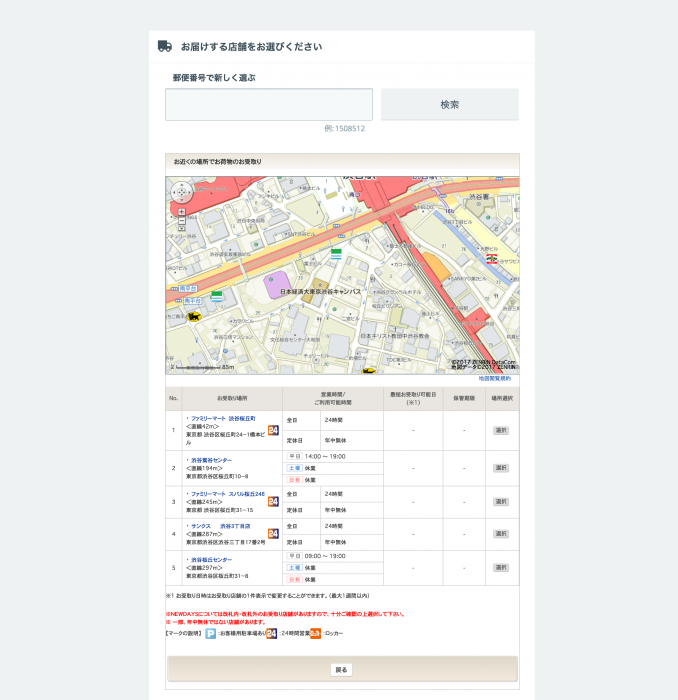Click the FamilyMart marker near 南平台 on the map
678x700 pixels.
(x=216, y=296)
